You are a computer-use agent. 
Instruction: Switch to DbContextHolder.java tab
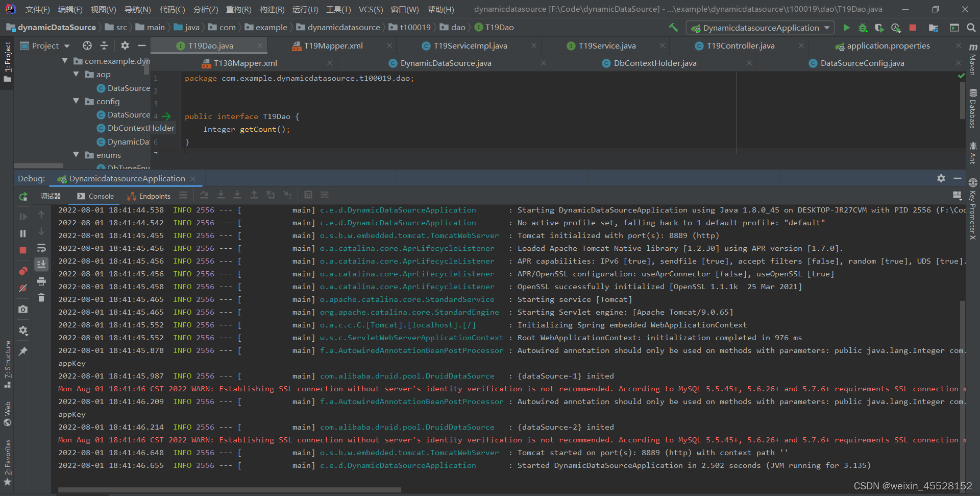coord(655,63)
